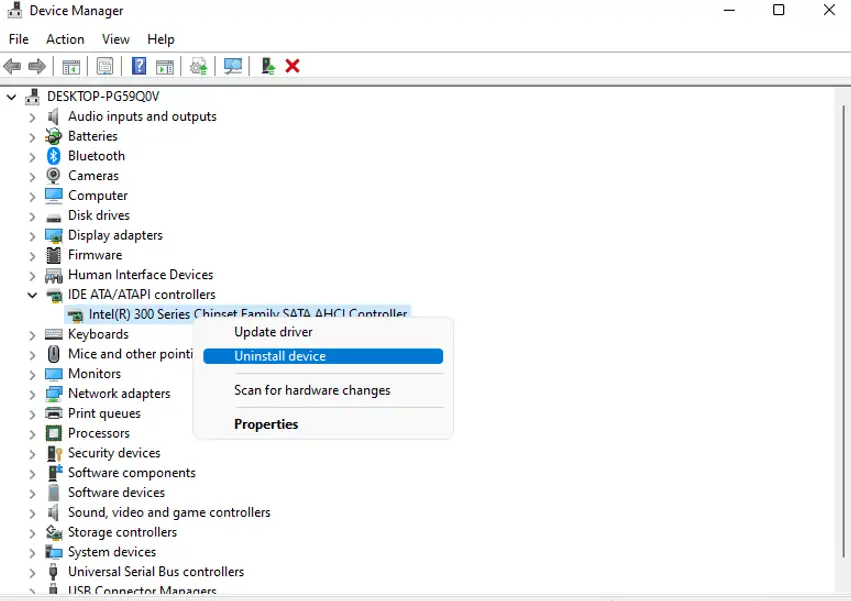Go back with the toolbar left arrow
Image resolution: width=851 pixels, height=601 pixels.
[12, 66]
